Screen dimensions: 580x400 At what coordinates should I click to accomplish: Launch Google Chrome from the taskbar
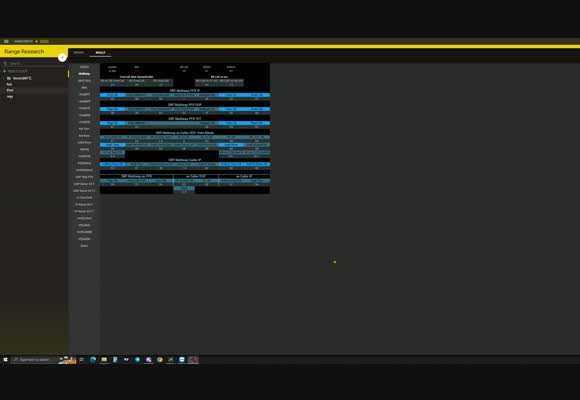pos(159,360)
